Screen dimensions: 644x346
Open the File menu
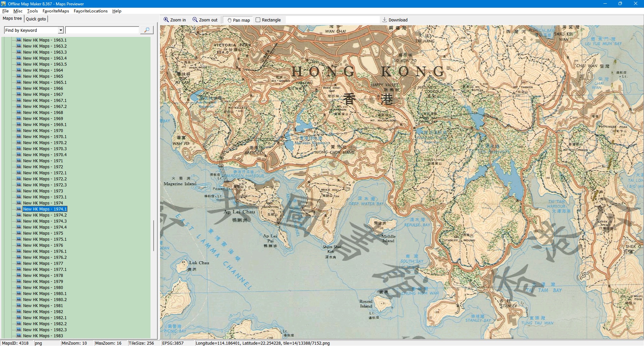(x=5, y=11)
